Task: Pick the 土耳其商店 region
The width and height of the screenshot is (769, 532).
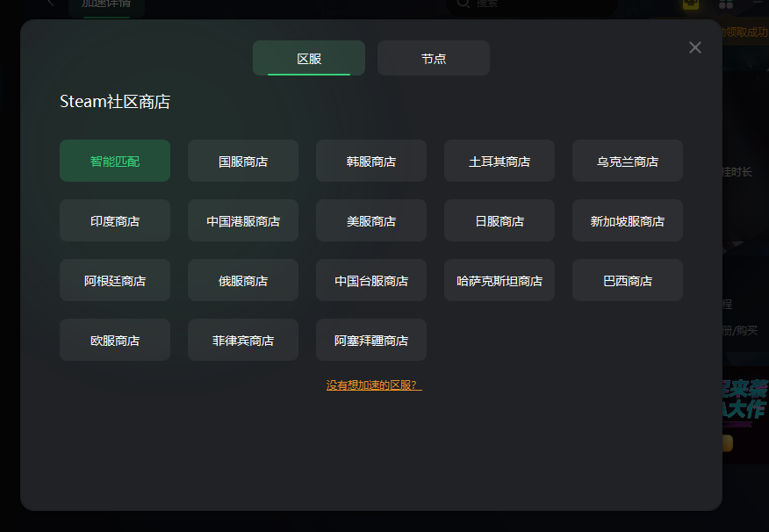Action: click(499, 161)
